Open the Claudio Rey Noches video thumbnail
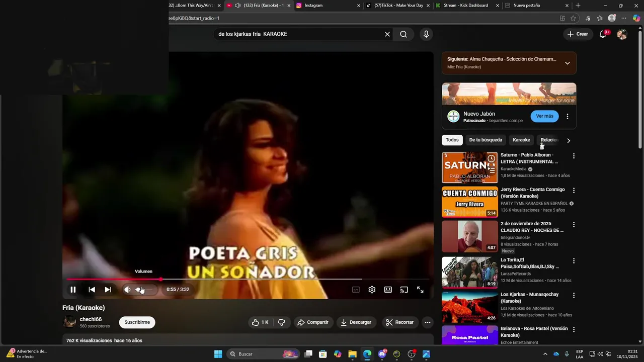 (x=469, y=236)
